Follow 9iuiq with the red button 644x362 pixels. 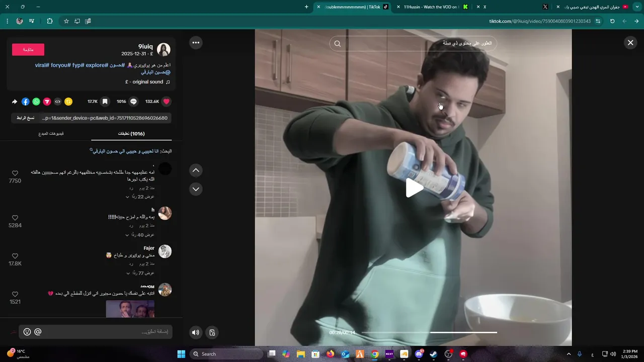tap(28, 49)
